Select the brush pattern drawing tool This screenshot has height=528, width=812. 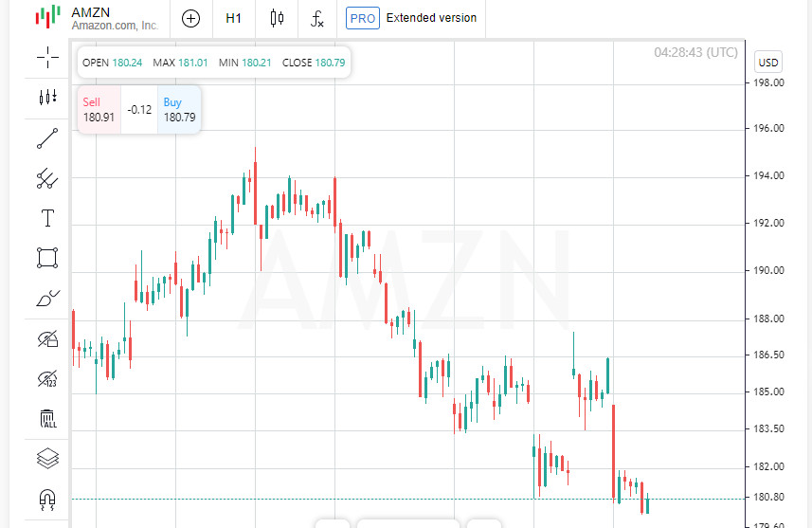47,298
